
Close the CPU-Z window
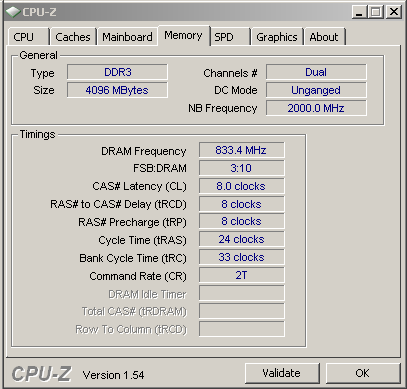point(394,12)
